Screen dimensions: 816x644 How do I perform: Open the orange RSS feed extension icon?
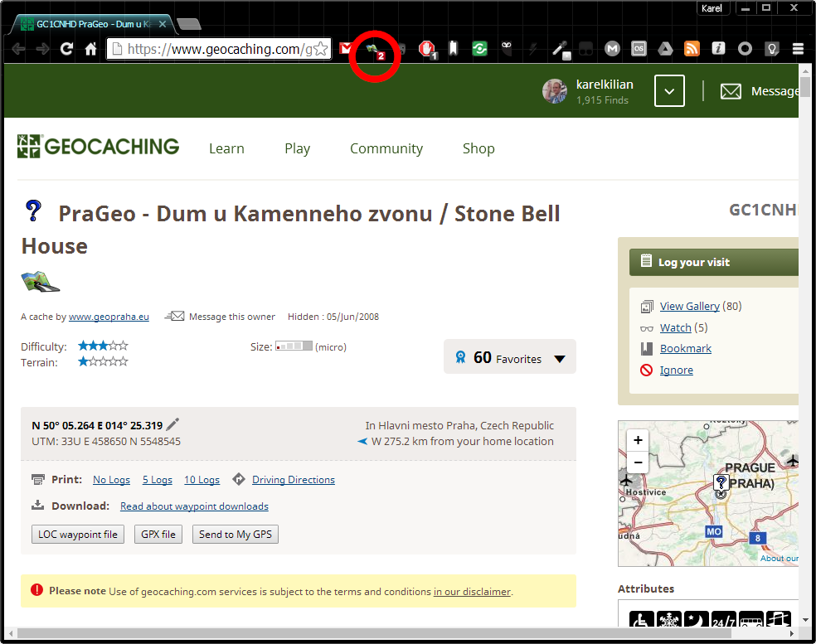point(692,49)
